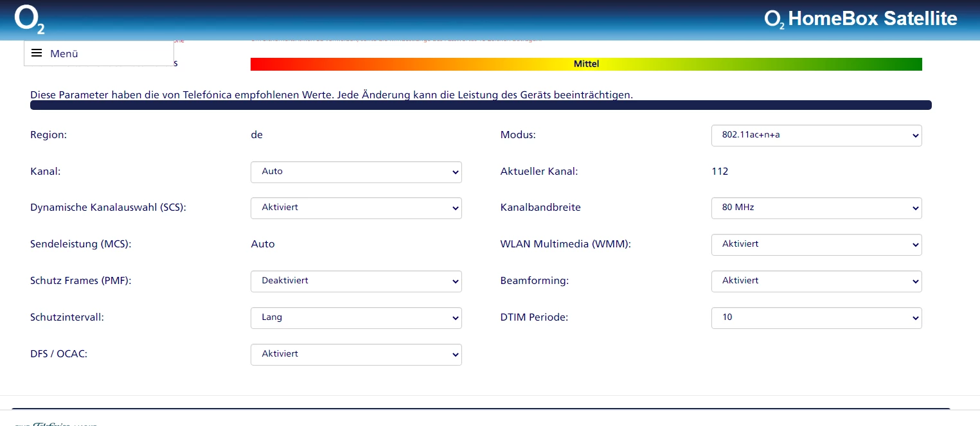Click the Telefónica recommended values notice

tap(332, 95)
